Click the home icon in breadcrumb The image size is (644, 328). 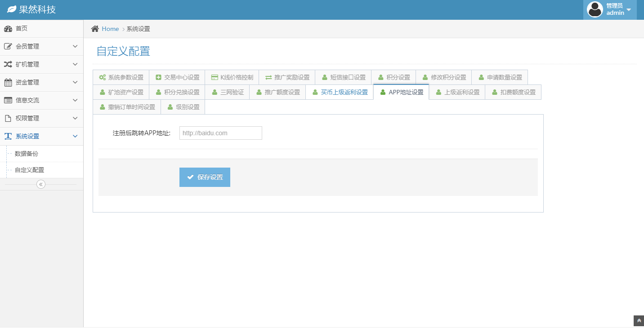pos(95,29)
